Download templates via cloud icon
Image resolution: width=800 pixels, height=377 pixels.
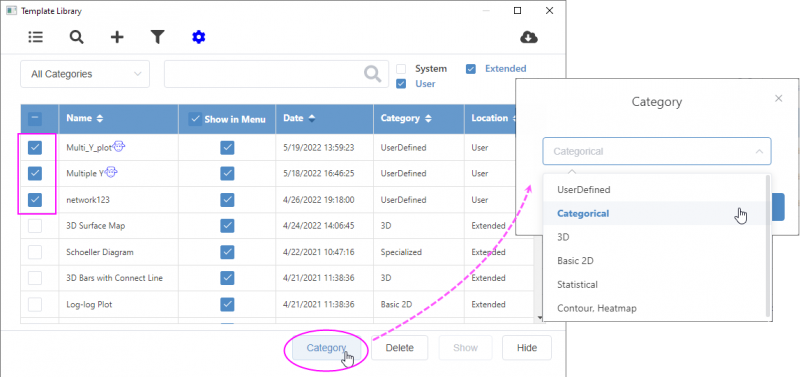coord(529,37)
